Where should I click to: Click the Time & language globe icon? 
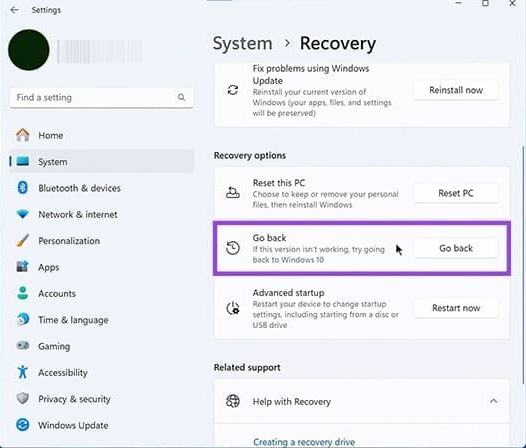pos(23,319)
